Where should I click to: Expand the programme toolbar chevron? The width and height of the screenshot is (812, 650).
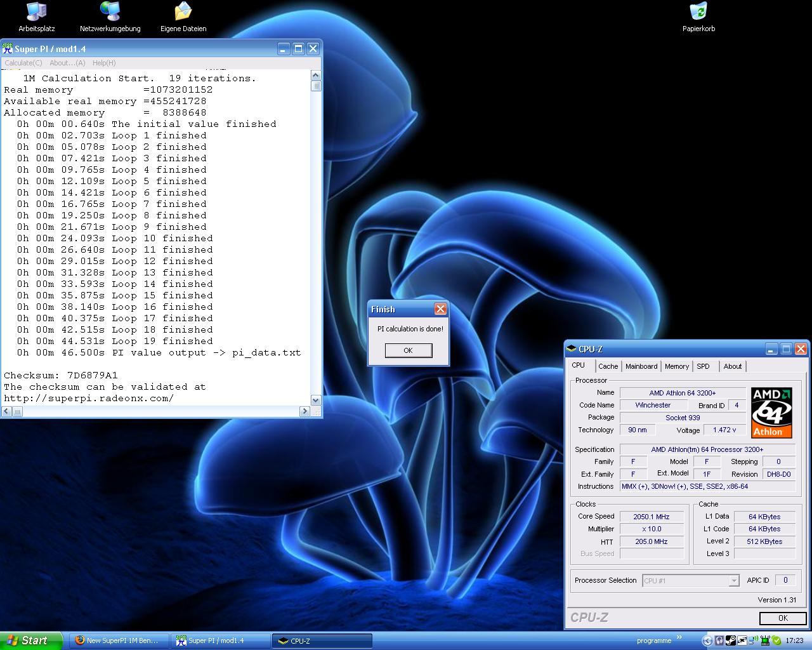679,637
